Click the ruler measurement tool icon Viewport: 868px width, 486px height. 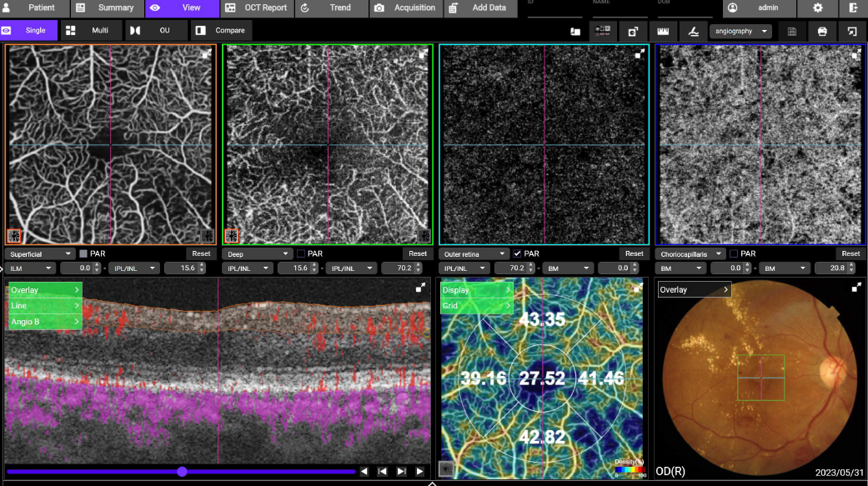click(x=664, y=31)
